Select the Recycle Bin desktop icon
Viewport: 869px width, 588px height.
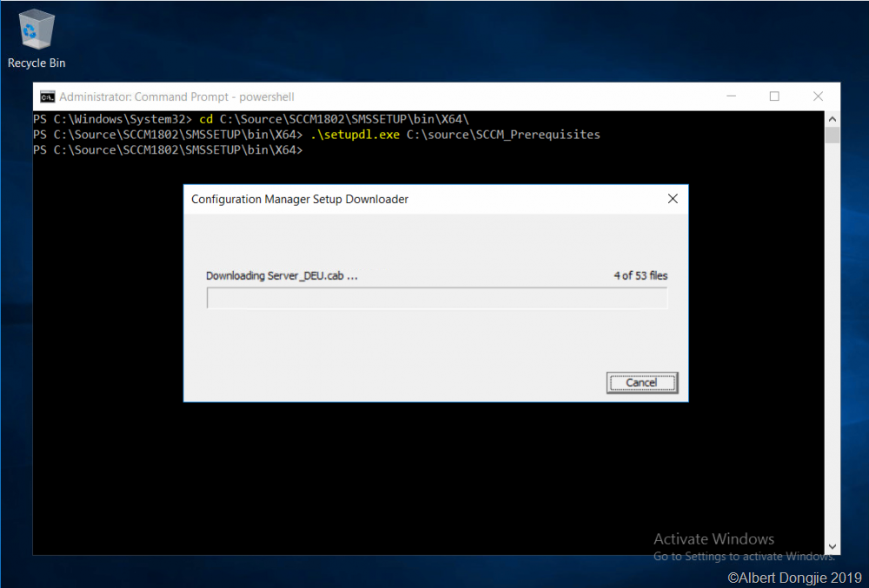36,31
